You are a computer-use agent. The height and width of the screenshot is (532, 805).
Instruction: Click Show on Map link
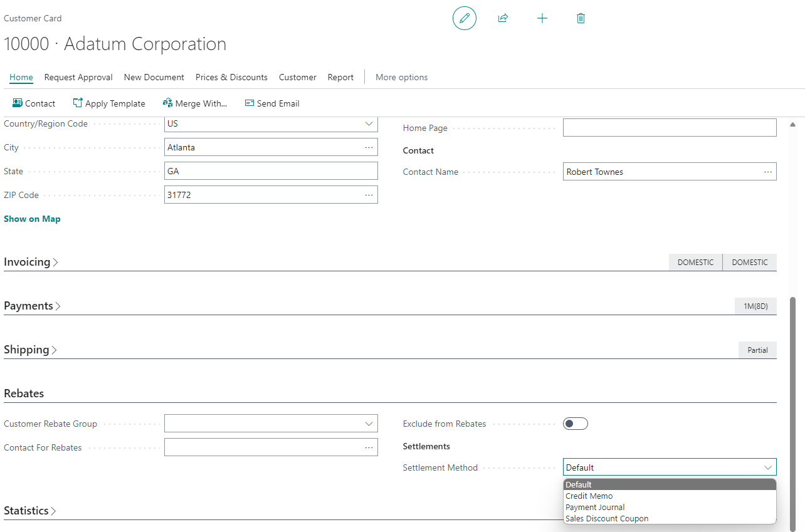[32, 219]
